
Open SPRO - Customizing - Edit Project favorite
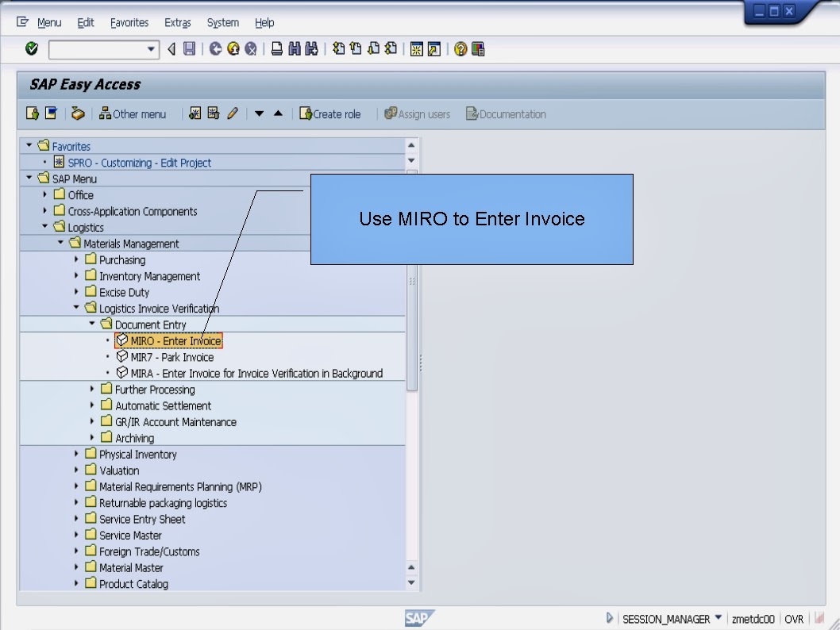pyautogui.click(x=133, y=162)
